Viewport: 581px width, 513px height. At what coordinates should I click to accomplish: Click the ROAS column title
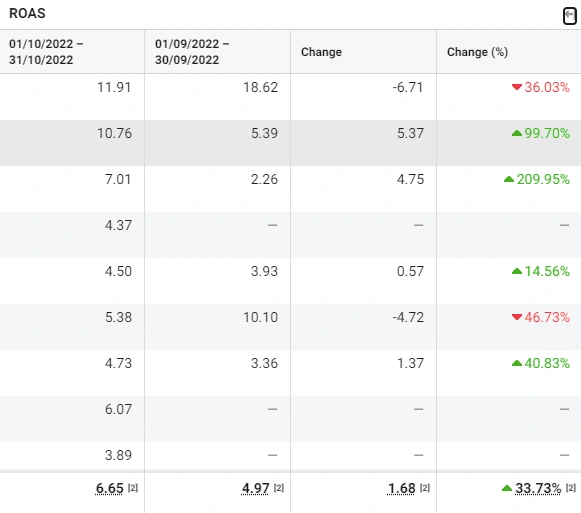pos(27,13)
